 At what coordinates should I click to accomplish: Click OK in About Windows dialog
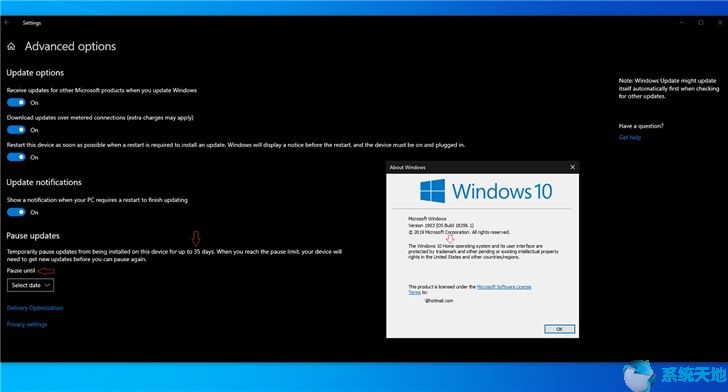click(559, 329)
